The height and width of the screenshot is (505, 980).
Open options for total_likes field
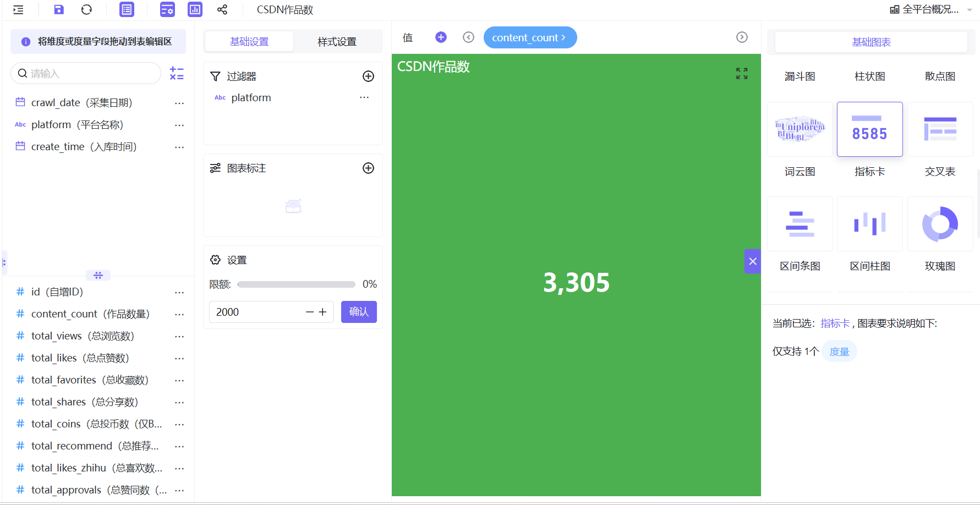[x=179, y=358]
